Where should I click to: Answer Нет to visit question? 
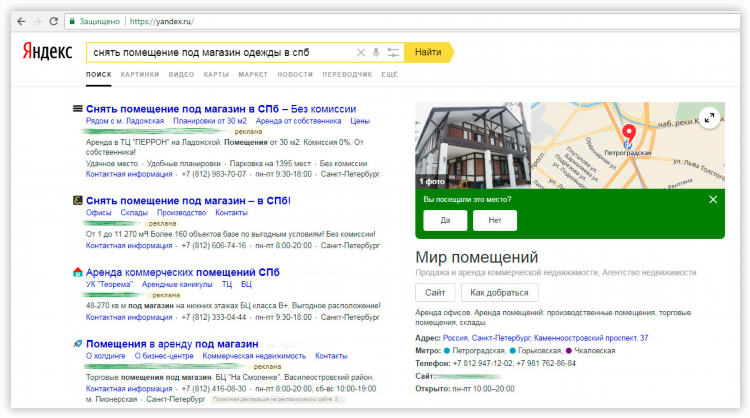[495, 220]
